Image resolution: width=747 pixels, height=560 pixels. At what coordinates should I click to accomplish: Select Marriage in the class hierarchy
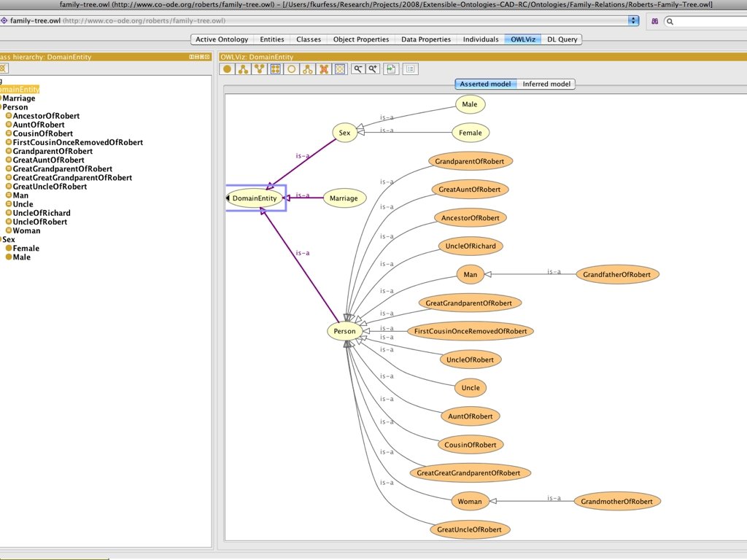click(19, 98)
